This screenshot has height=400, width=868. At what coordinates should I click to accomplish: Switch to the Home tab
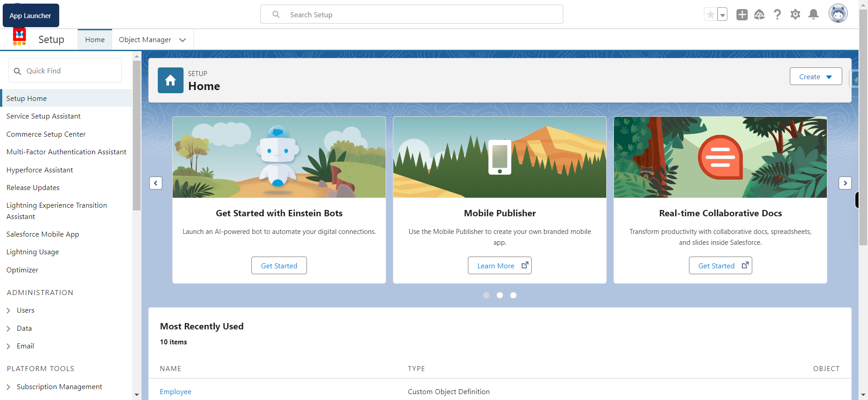pyautogui.click(x=95, y=40)
